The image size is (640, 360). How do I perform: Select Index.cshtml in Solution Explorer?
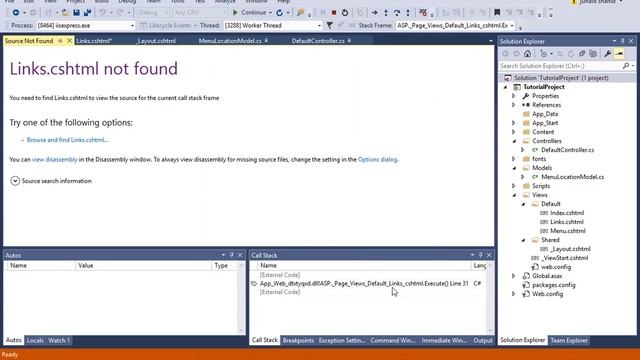pyautogui.click(x=567, y=213)
